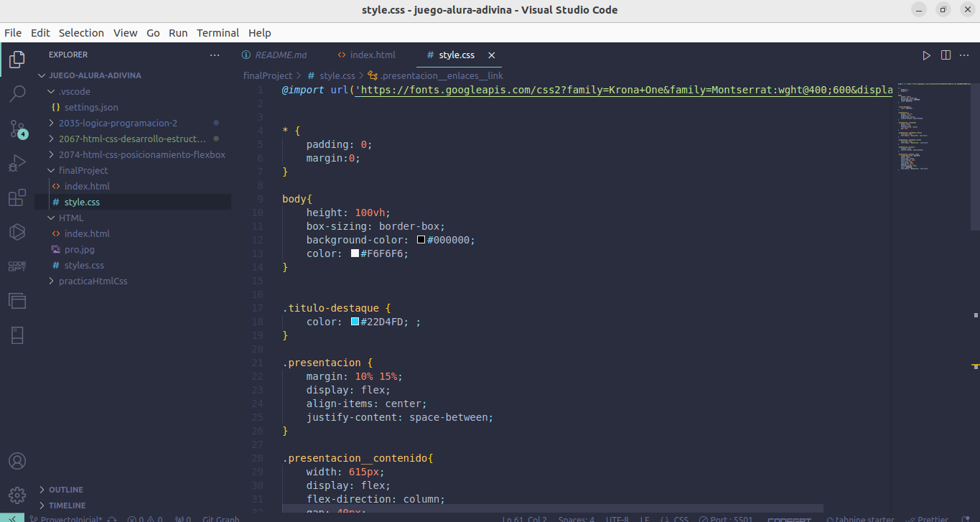Click the Run play icon in editor toolbar

pos(926,55)
